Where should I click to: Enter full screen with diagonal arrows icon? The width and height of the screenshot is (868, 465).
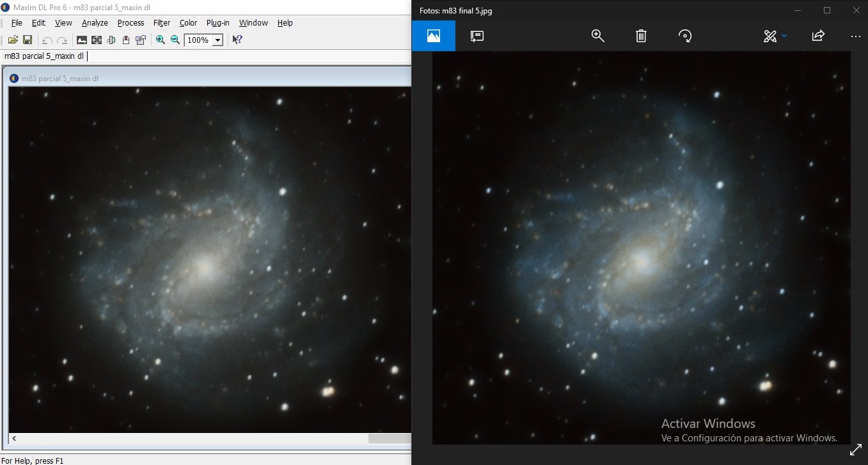855,450
